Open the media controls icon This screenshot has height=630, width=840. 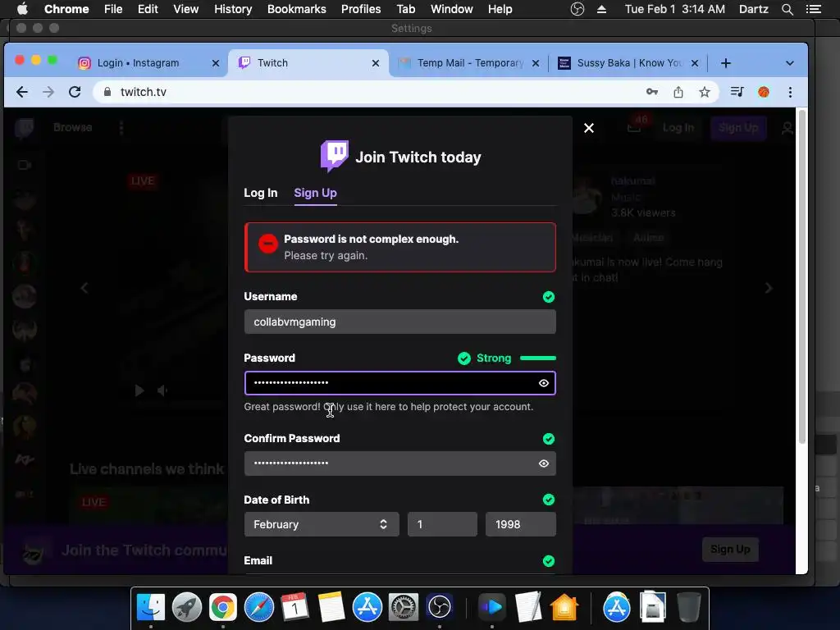[737, 92]
